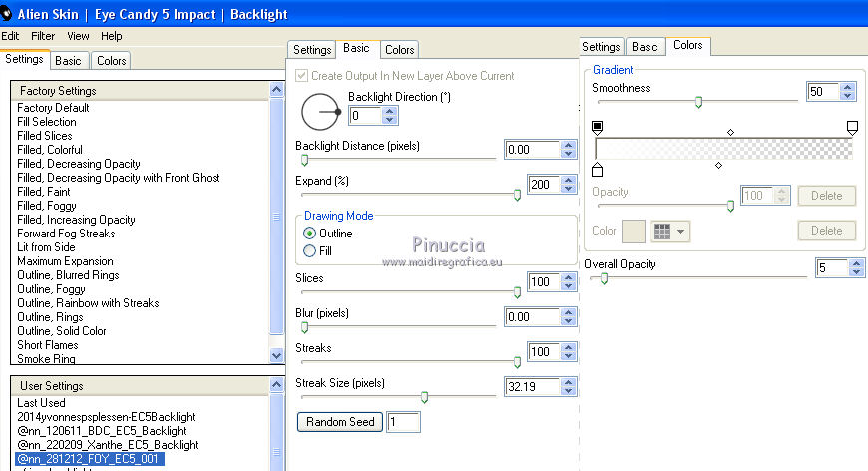Open the View menu
The image size is (868, 471).
78,36
